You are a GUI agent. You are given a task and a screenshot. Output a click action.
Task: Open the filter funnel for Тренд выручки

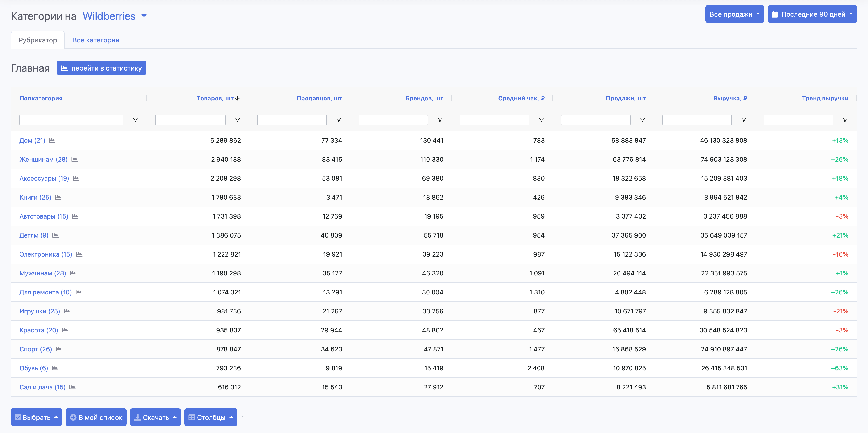pyautogui.click(x=845, y=120)
